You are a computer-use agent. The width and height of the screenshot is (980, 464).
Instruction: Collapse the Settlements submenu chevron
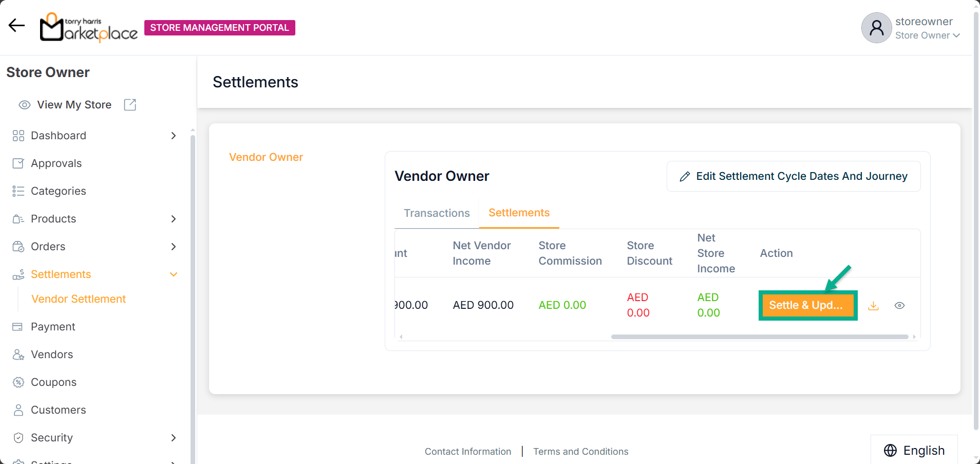[174, 274]
